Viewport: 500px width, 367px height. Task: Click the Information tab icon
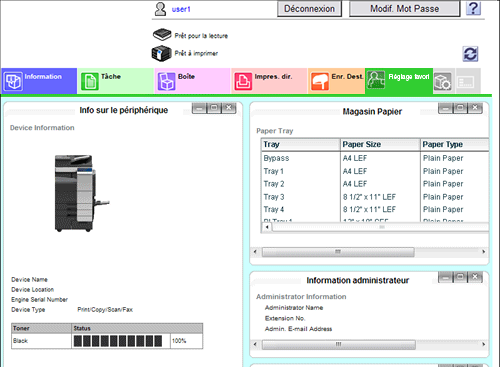click(13, 81)
